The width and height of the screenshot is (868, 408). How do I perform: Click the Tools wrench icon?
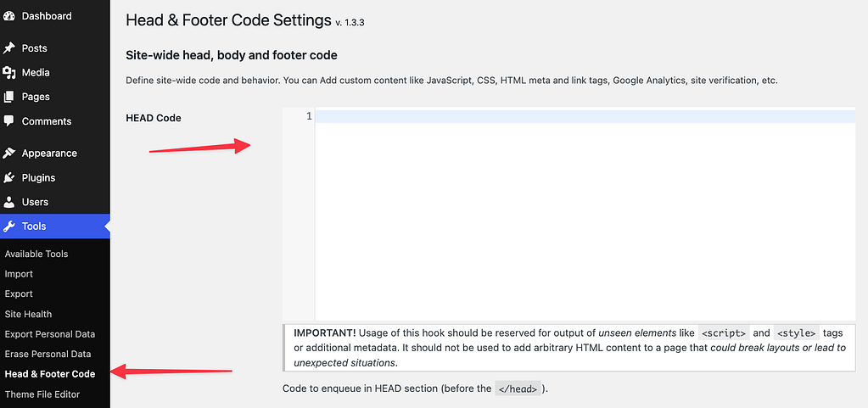pos(8,226)
